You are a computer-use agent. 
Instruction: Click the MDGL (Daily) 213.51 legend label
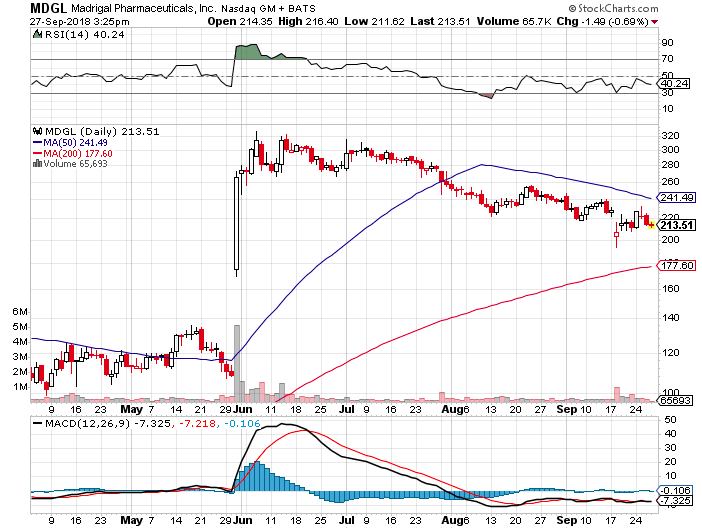[x=102, y=131]
